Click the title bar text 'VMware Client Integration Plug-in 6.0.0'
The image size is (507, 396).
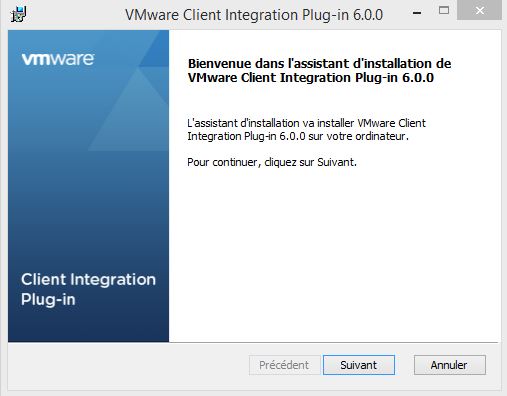click(x=254, y=15)
